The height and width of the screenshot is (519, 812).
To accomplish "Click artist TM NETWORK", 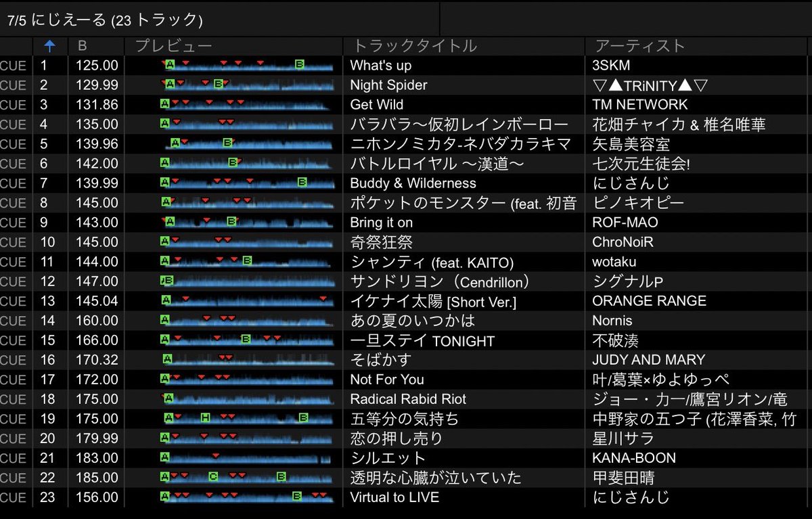I will pos(639,105).
